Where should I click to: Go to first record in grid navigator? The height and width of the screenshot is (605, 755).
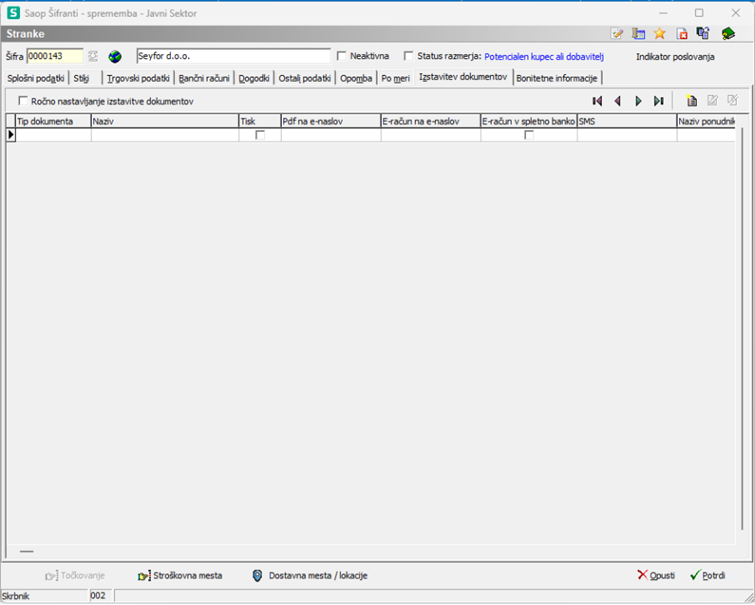597,101
